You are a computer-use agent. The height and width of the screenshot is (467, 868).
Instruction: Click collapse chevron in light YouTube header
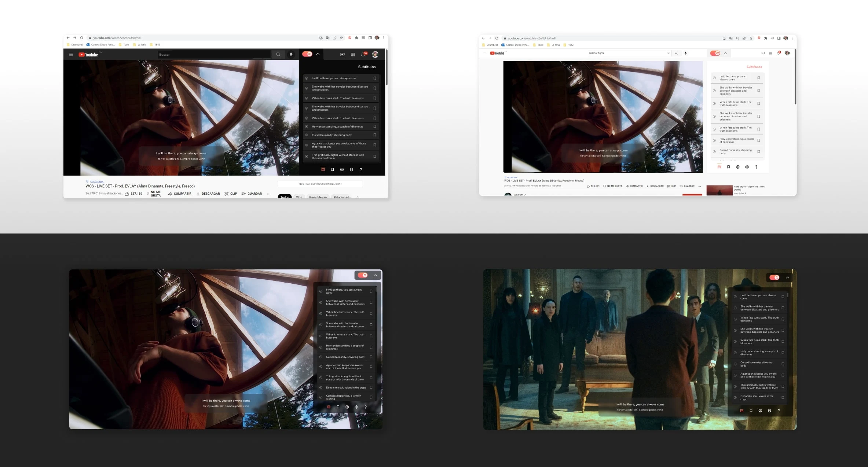coord(725,53)
